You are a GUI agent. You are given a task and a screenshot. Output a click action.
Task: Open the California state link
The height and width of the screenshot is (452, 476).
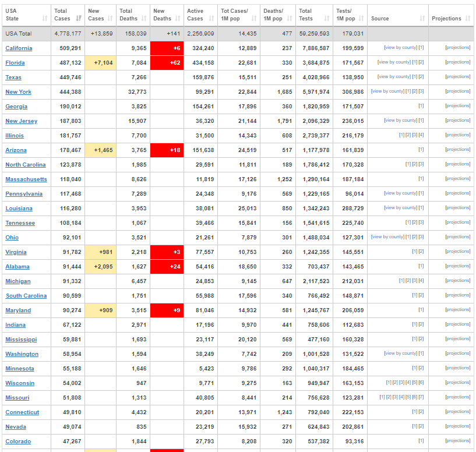[19, 48]
